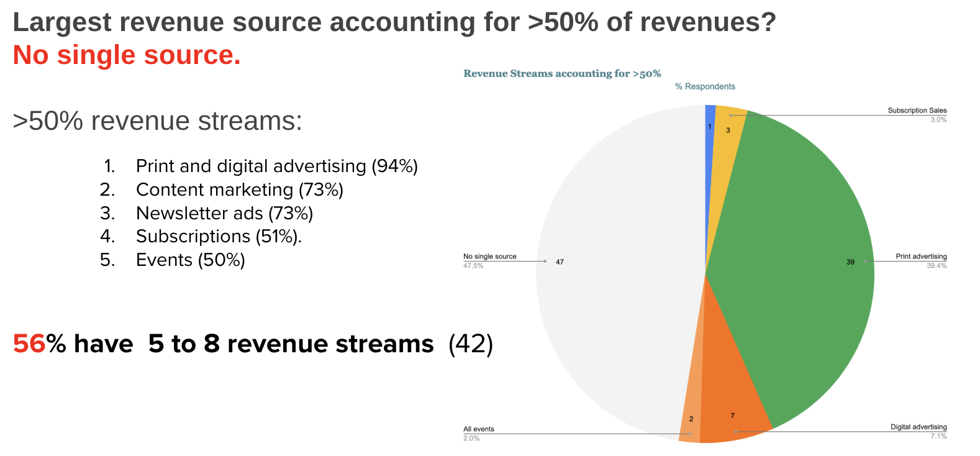The width and height of the screenshot is (980, 456).
Task: Select the Content marketing (73%) list item
Action: coord(239,189)
